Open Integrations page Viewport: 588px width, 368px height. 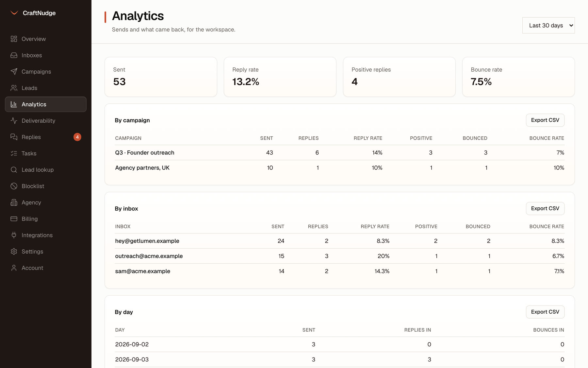coord(46,235)
